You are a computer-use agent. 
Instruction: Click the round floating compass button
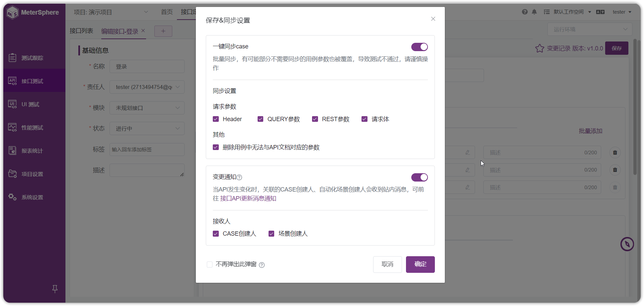click(x=627, y=244)
